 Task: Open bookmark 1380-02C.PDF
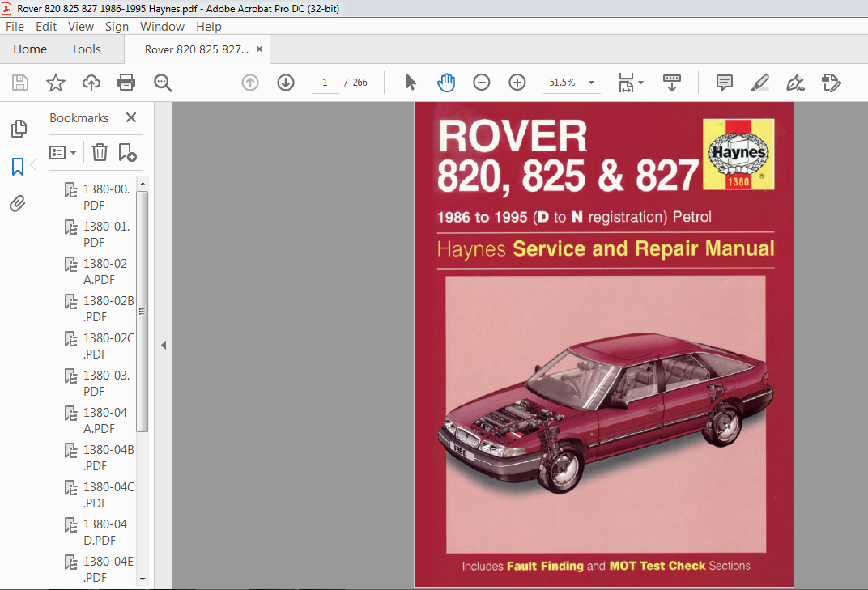(x=100, y=346)
